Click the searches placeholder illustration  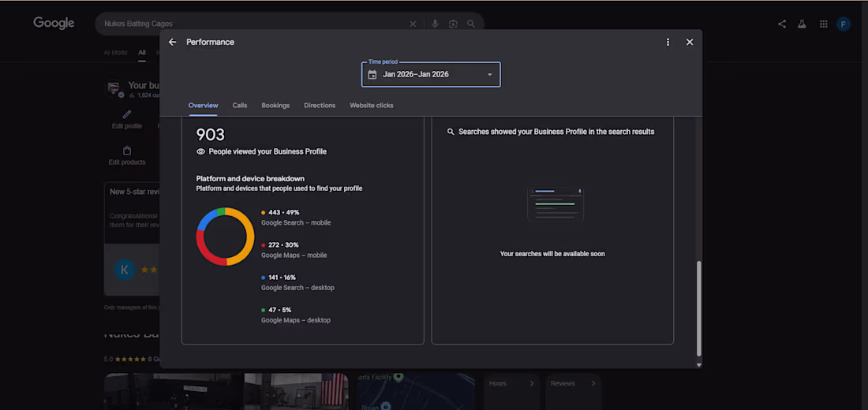click(x=556, y=204)
